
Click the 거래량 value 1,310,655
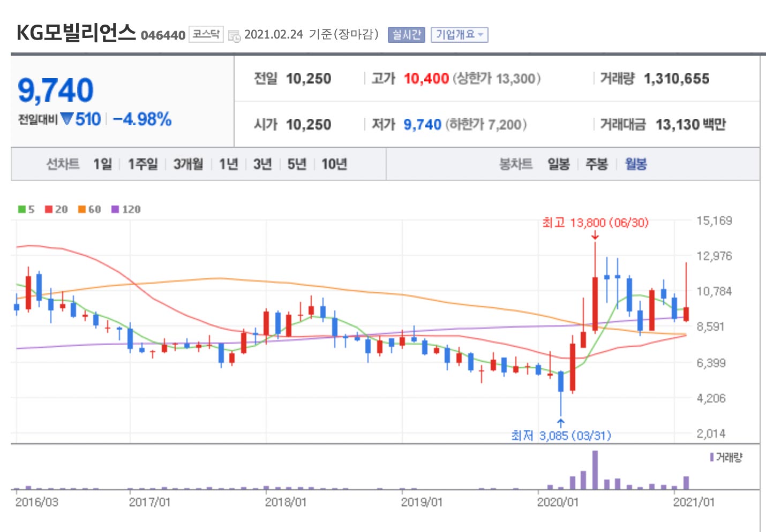pyautogui.click(x=677, y=79)
